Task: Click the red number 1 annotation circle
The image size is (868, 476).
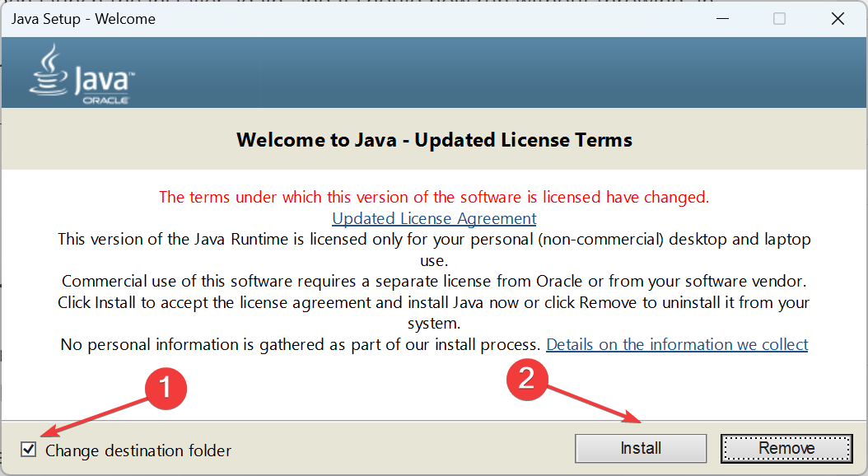Action: pyautogui.click(x=166, y=388)
